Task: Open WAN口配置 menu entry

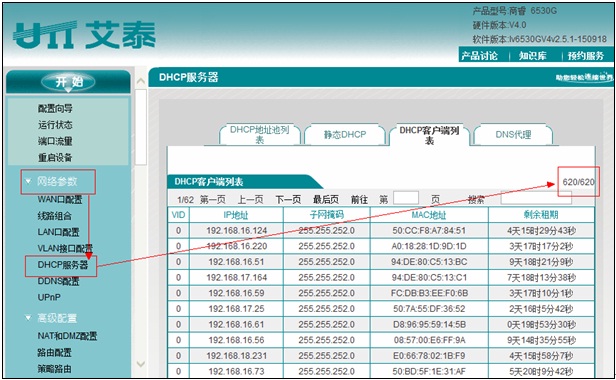Action: point(60,199)
